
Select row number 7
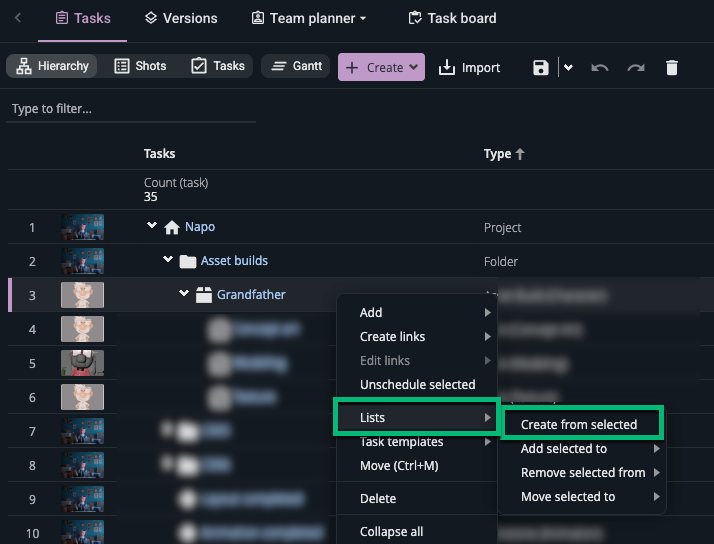pyautogui.click(x=32, y=431)
